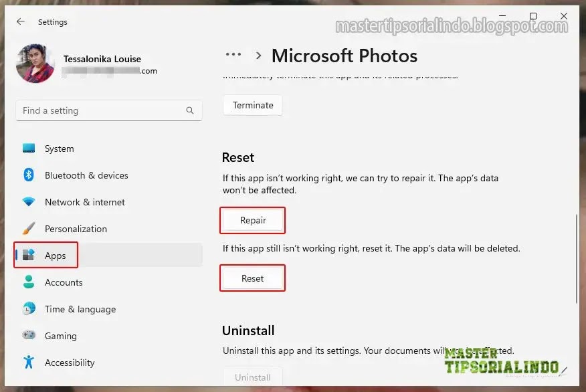
Task: Click the breadcrumb chevron arrow
Action: point(258,56)
